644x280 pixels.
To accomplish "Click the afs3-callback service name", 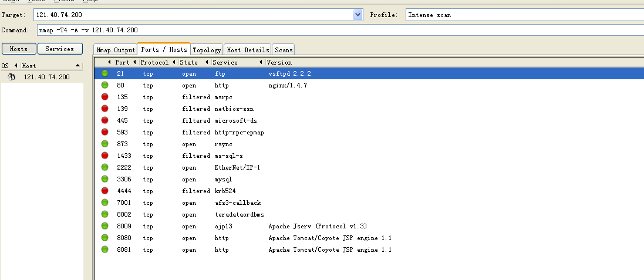I will (238, 203).
